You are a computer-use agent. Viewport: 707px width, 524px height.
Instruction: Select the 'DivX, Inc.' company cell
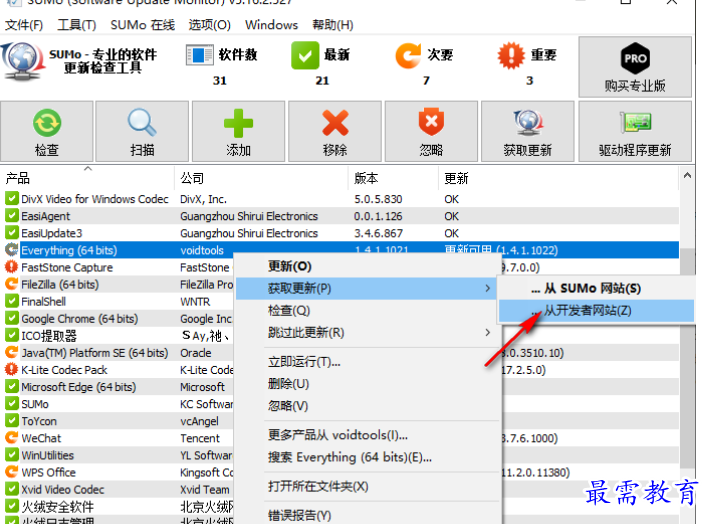click(203, 199)
